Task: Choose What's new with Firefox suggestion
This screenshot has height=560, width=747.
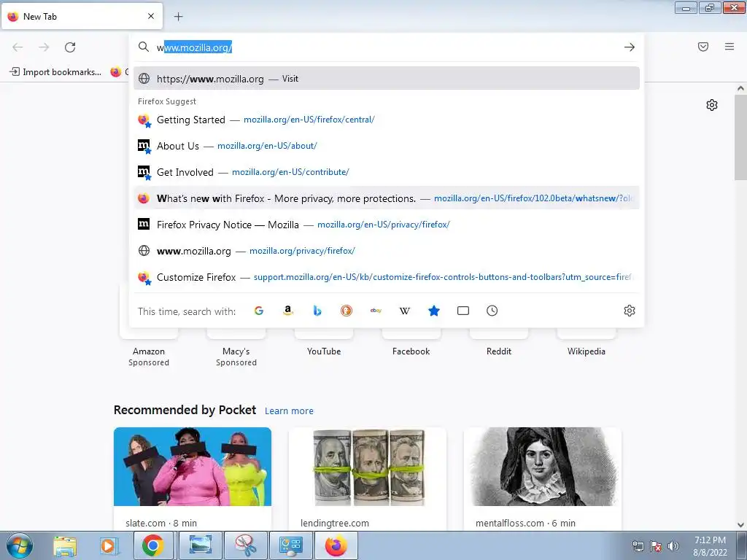Action: [387, 198]
